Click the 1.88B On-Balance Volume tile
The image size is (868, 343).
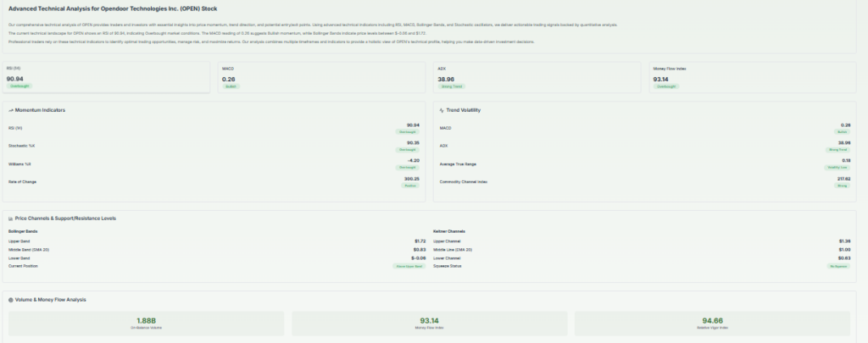tap(146, 324)
